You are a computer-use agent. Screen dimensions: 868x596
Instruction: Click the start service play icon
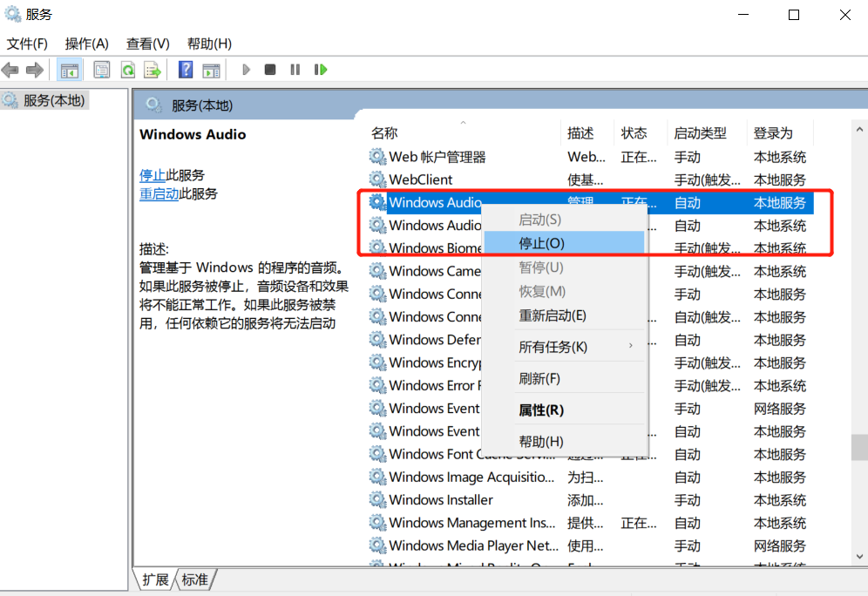coord(247,70)
